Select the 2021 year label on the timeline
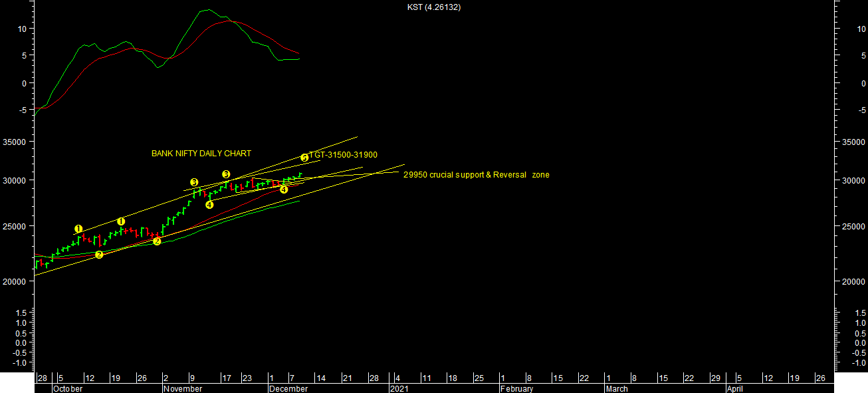 click(x=399, y=388)
